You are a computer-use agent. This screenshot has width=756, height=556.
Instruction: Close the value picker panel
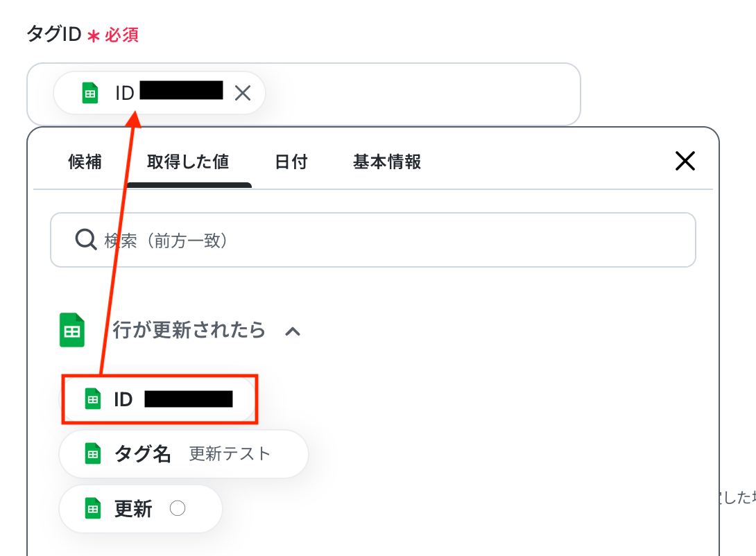coord(685,162)
